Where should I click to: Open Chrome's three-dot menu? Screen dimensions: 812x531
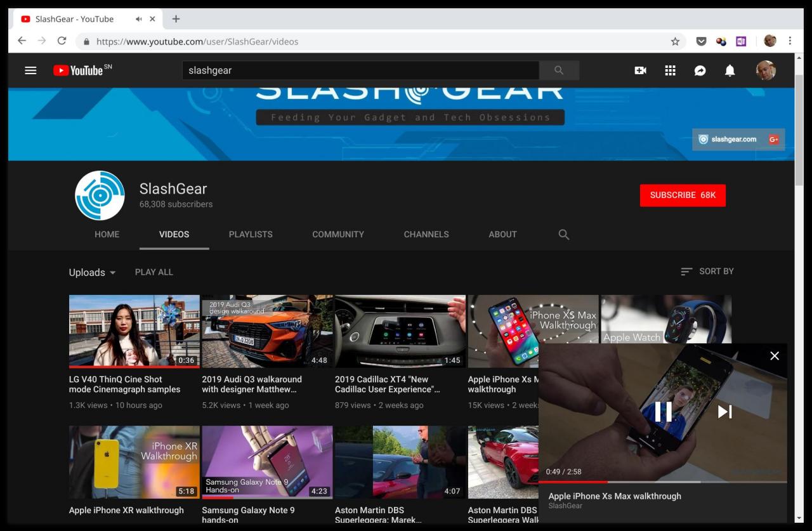click(790, 41)
